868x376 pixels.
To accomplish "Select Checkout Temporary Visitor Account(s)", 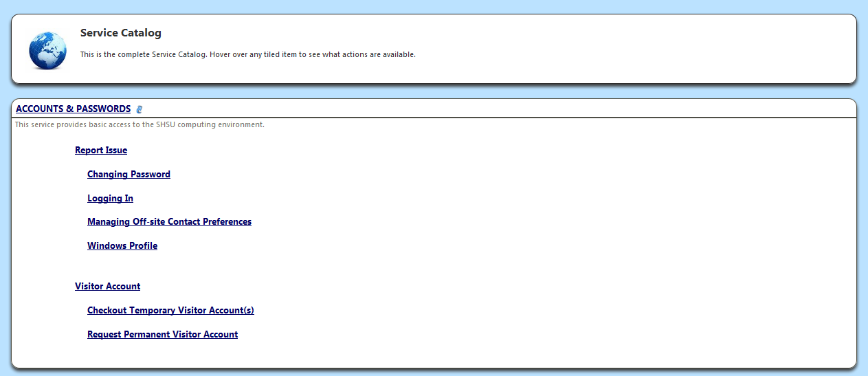I will click(170, 310).
